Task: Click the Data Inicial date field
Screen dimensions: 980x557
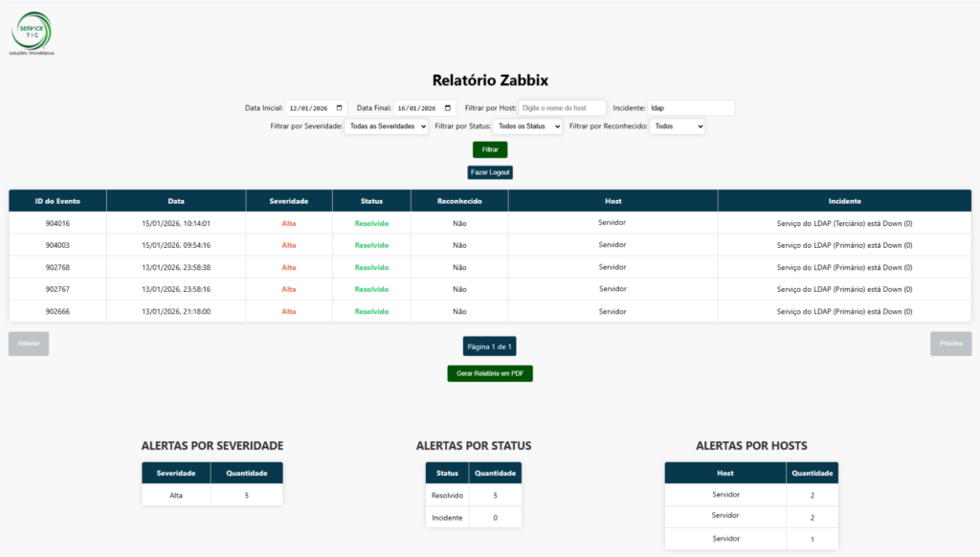Action: [x=311, y=108]
